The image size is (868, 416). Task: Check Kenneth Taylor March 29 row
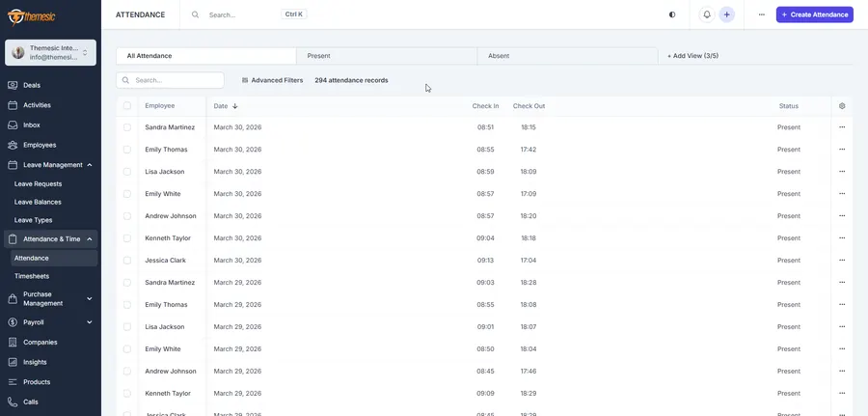click(127, 393)
